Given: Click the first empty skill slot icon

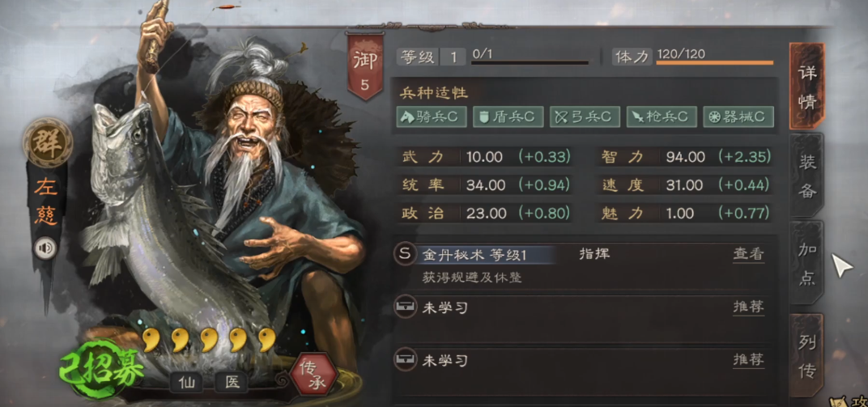Looking at the screenshot, I should 405,307.
